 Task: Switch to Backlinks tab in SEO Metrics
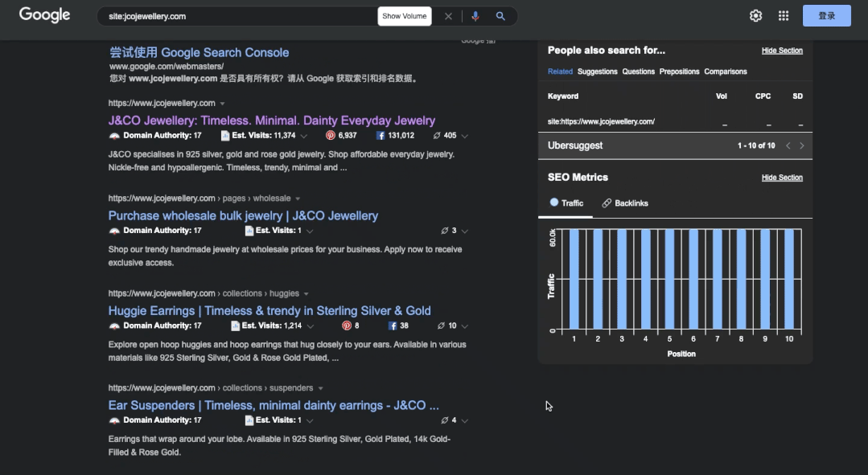[x=625, y=203]
